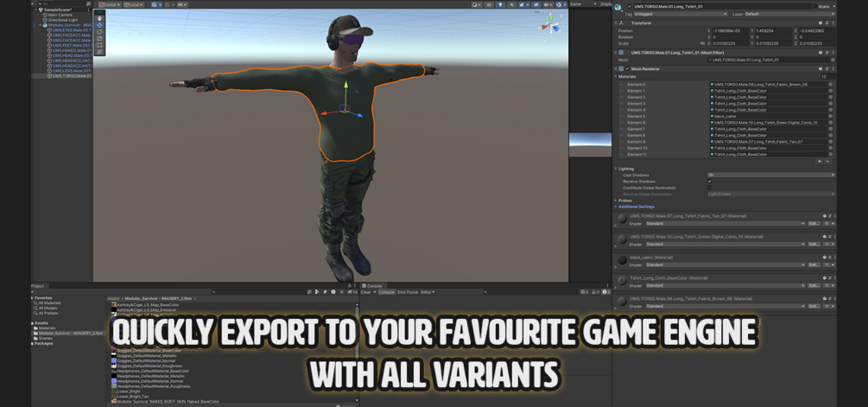Switch to the Console tab
Viewport: 868px width, 407px height.
pos(372,286)
